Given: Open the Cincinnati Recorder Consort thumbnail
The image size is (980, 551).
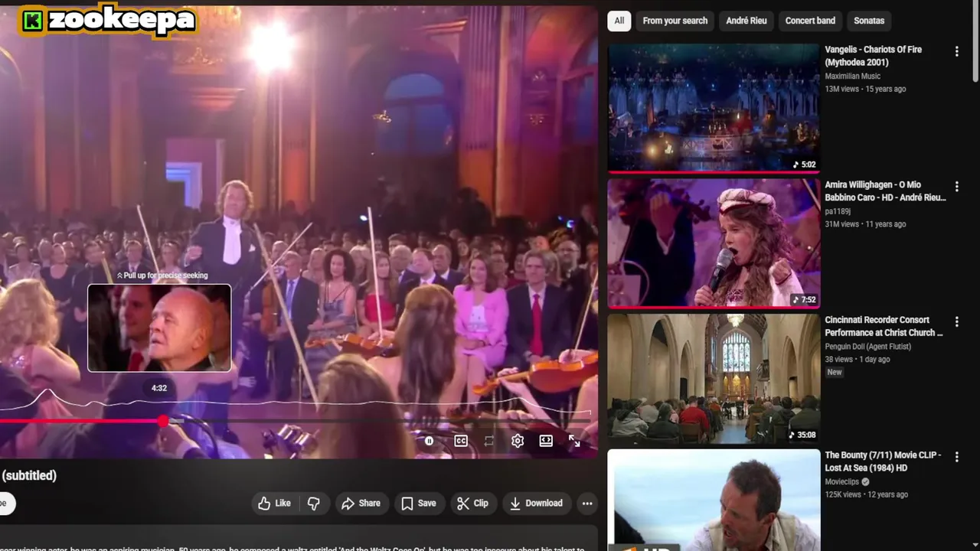Looking at the screenshot, I should point(714,378).
